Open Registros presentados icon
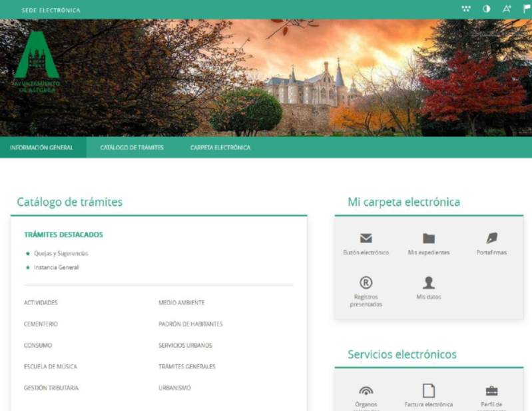The height and width of the screenshot is (411, 532). [x=366, y=282]
